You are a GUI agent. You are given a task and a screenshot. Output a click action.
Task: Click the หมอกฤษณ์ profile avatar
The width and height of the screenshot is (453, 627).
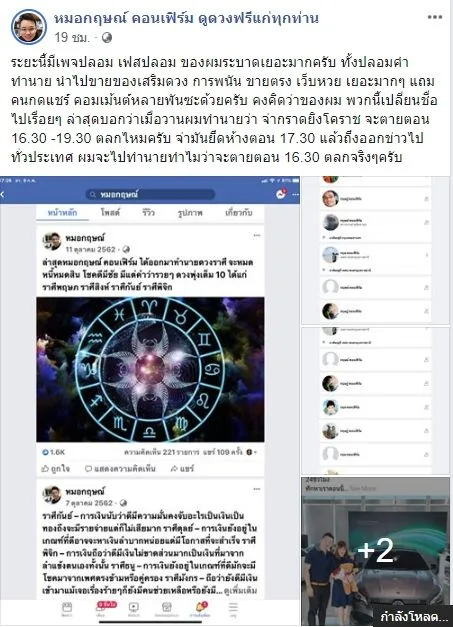click(x=28, y=27)
